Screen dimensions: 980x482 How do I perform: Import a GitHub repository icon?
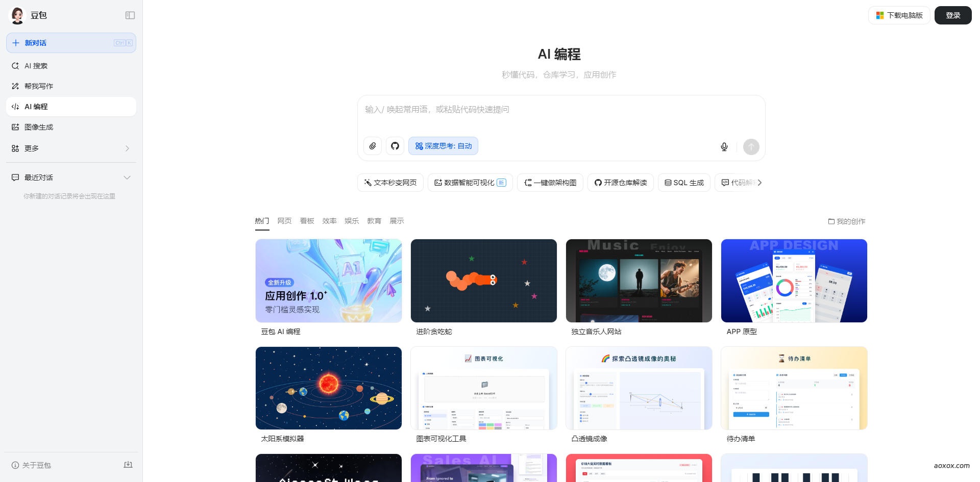click(x=395, y=146)
